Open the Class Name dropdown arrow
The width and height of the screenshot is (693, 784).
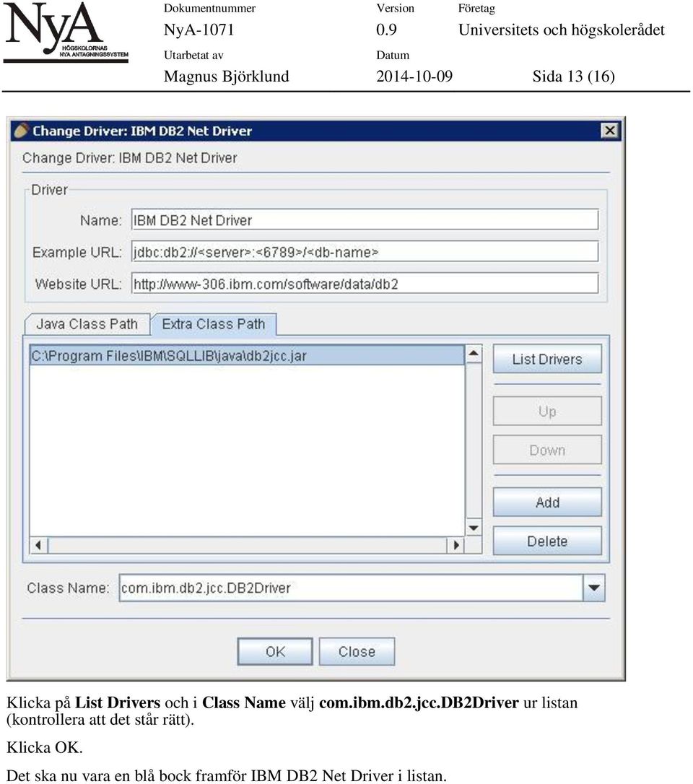[x=593, y=588]
